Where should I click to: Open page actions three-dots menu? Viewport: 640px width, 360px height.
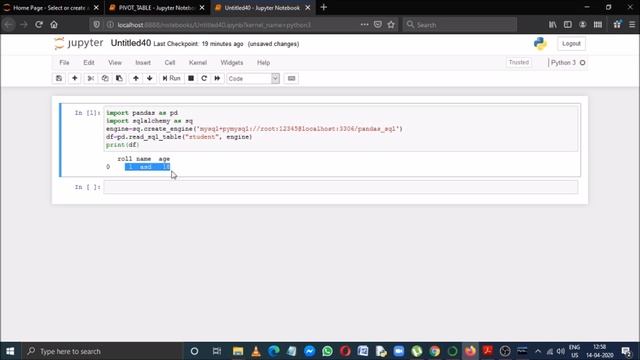tap(364, 24)
